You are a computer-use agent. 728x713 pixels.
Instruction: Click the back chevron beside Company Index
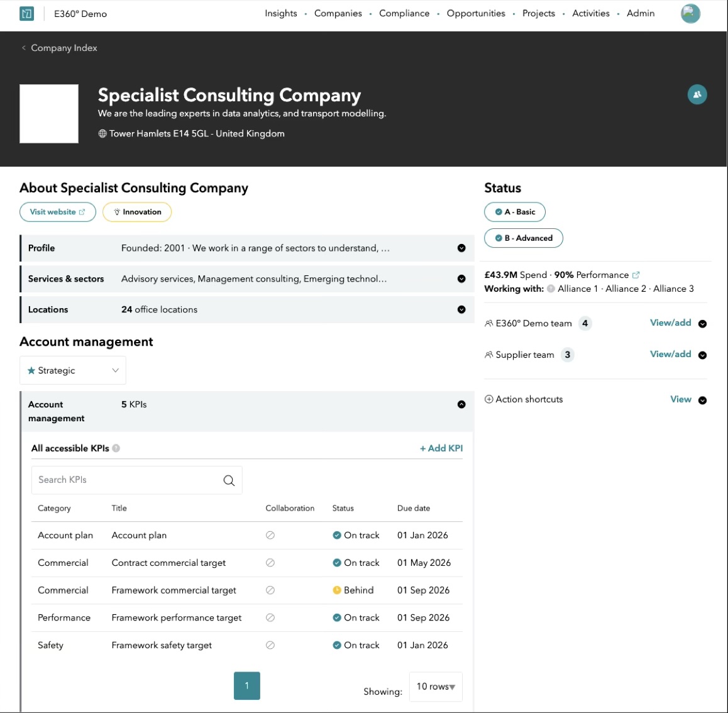(x=24, y=48)
